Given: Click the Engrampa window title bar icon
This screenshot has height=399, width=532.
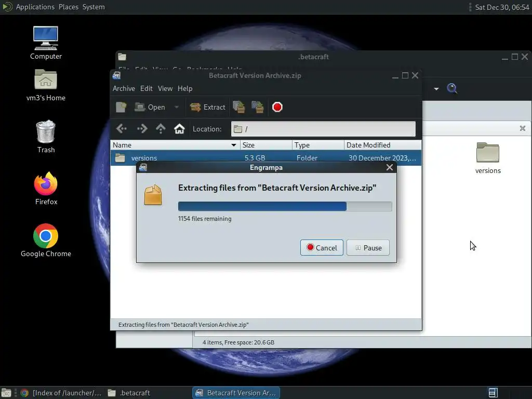Looking at the screenshot, I should (x=117, y=75).
